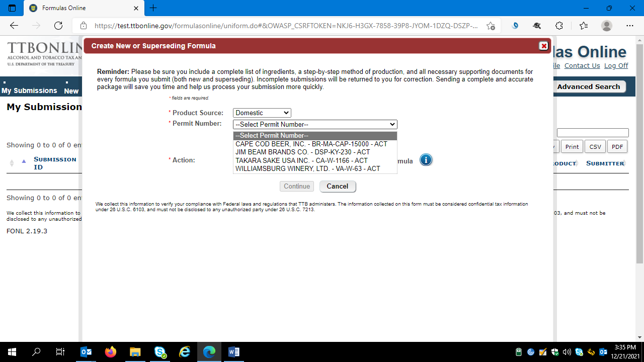Screen dimensions: 644x362
Task: Open the Product Source dropdown
Action: 262,113
